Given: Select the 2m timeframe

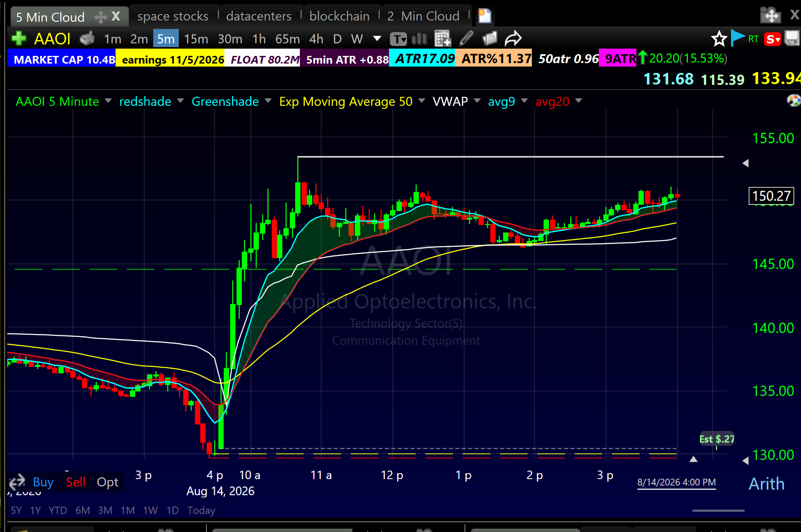Looking at the screenshot, I should click(139, 39).
